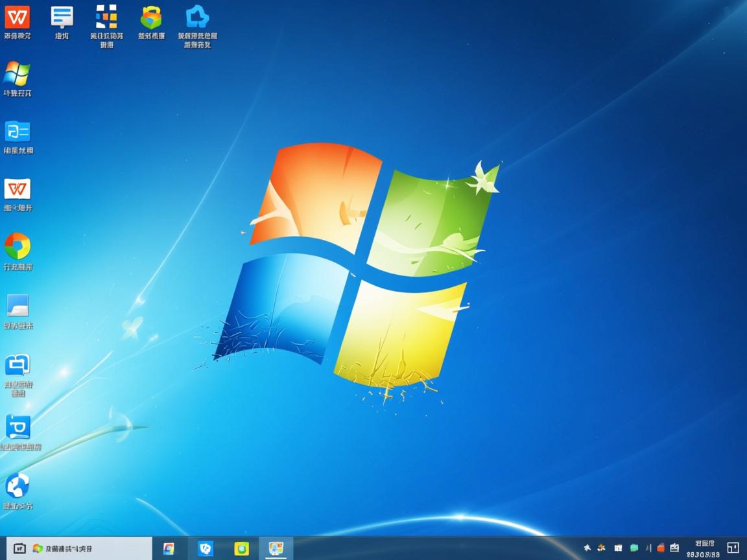This screenshot has height=560, width=747.
Task: Launch the blue and white globe icon
Action: tap(18, 485)
